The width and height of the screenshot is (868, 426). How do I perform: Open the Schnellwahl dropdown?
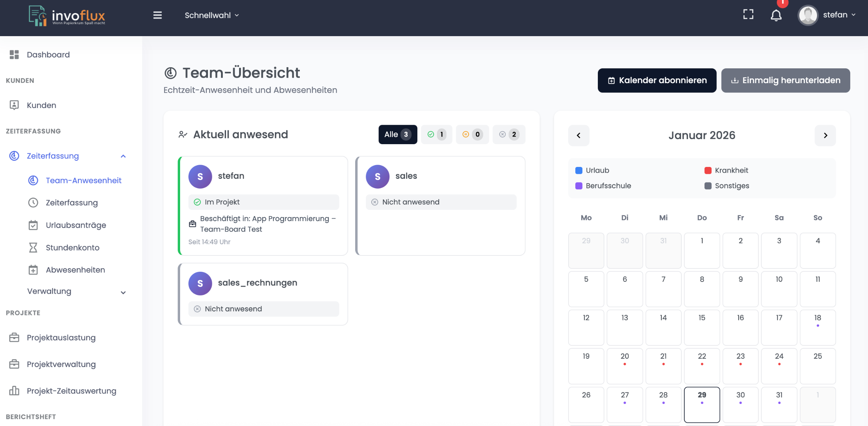212,15
